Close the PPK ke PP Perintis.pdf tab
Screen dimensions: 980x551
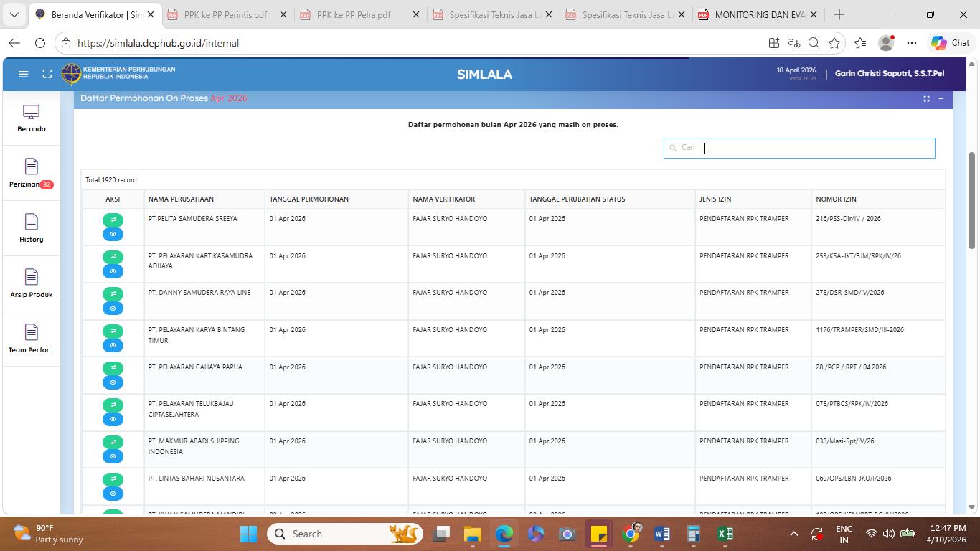pyautogui.click(x=283, y=14)
